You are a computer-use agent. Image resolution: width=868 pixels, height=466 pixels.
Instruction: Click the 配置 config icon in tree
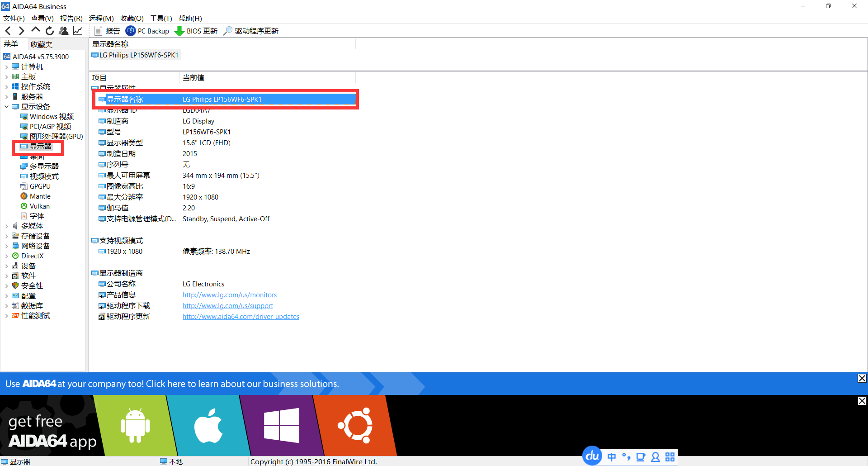[x=15, y=296]
